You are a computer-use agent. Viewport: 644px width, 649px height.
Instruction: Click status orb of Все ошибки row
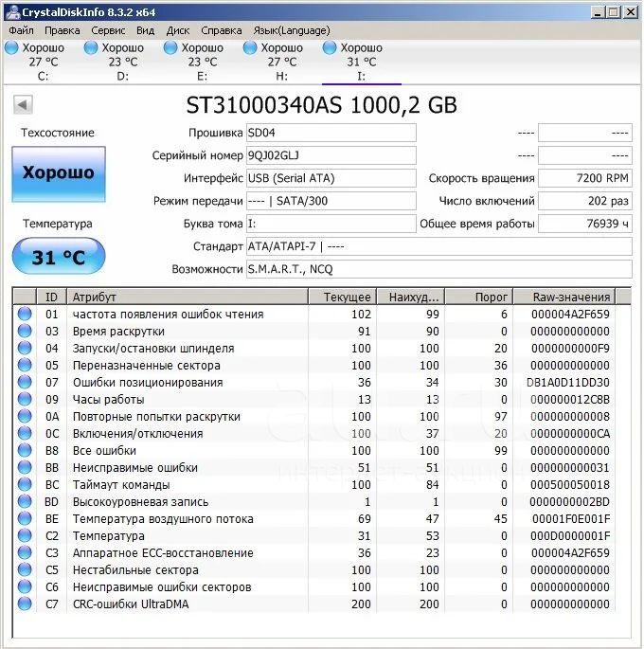tap(25, 450)
